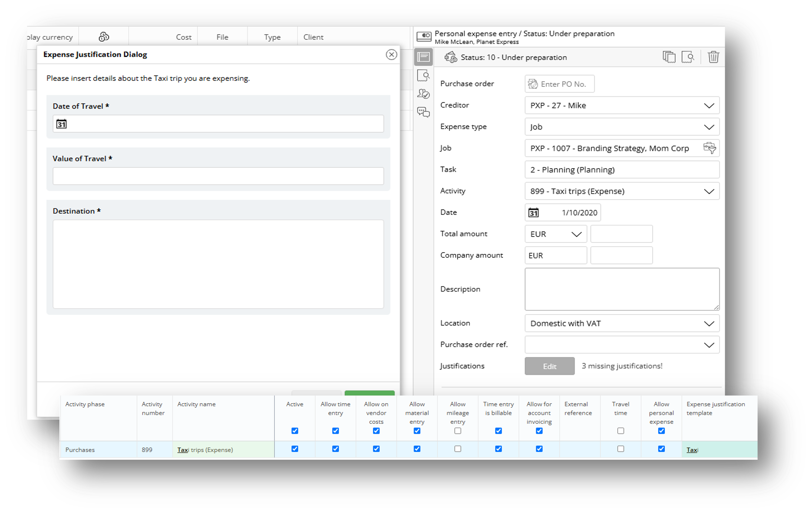The width and height of the screenshot is (812, 515).
Task: Open the approval sidebar icon with checkmark
Action: coord(423,94)
